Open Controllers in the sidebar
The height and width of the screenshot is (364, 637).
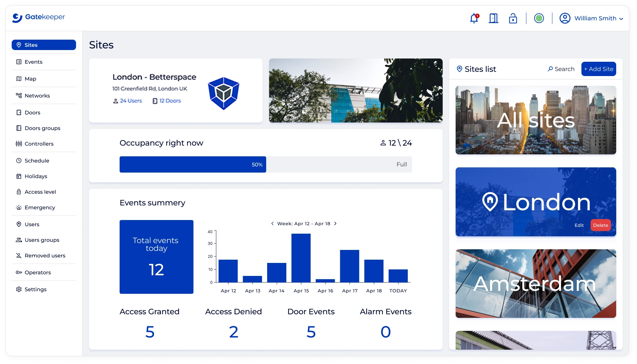click(39, 144)
